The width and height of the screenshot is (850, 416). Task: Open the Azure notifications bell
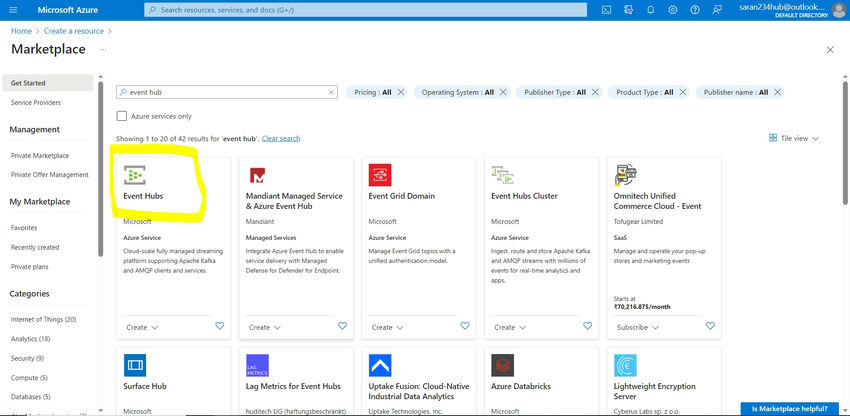click(x=651, y=10)
